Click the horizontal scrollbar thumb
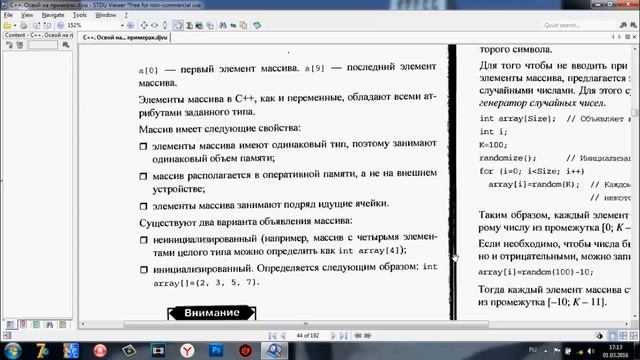The height and width of the screenshot is (360, 640). coord(306,324)
